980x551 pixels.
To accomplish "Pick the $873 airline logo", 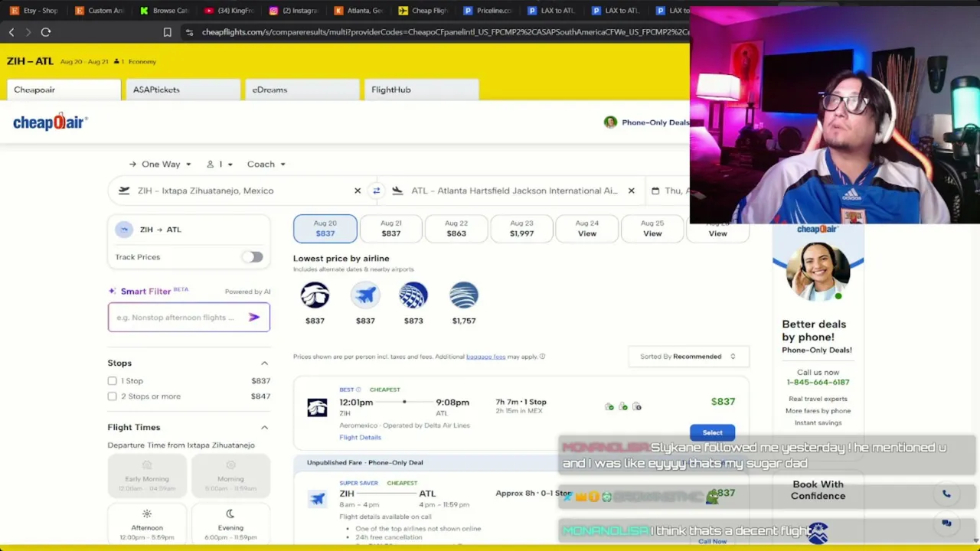I will point(413,295).
